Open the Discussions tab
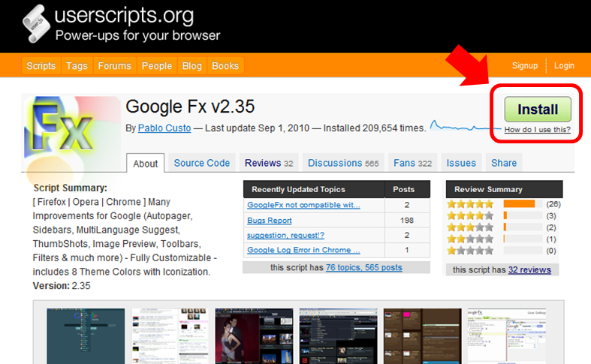This screenshot has height=364, width=591. pos(343,163)
